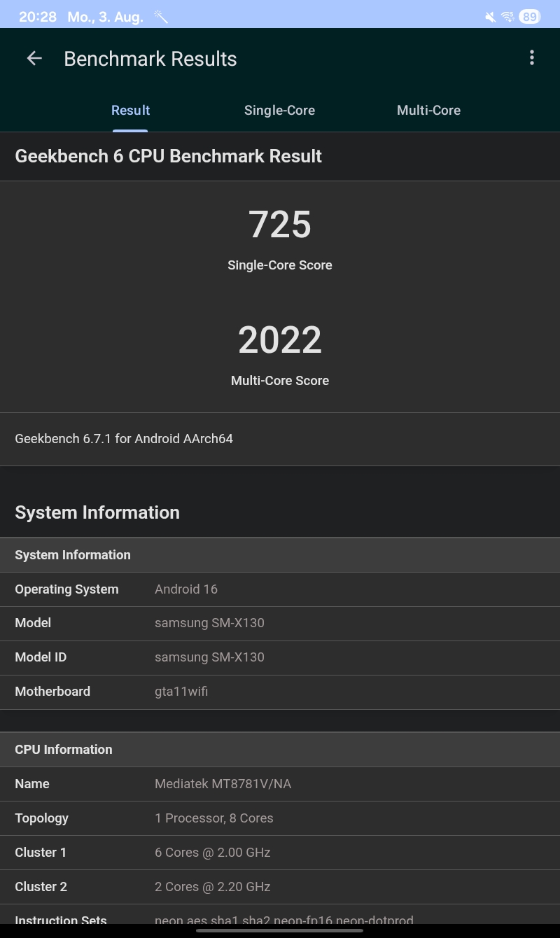The height and width of the screenshot is (938, 560).
Task: Tap the navigation gesture bar at bottom
Action: pos(280,931)
